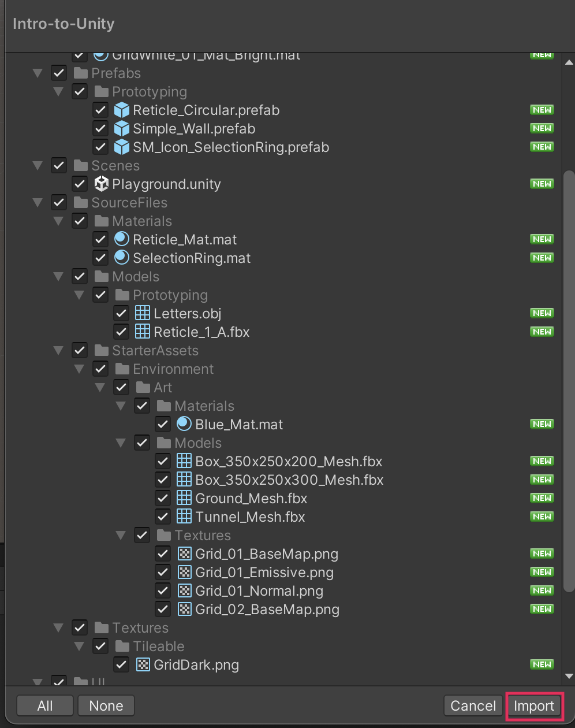This screenshot has height=728, width=575.
Task: Uncheck the Grid_01_Normal.png checkbox
Action: 163,590
